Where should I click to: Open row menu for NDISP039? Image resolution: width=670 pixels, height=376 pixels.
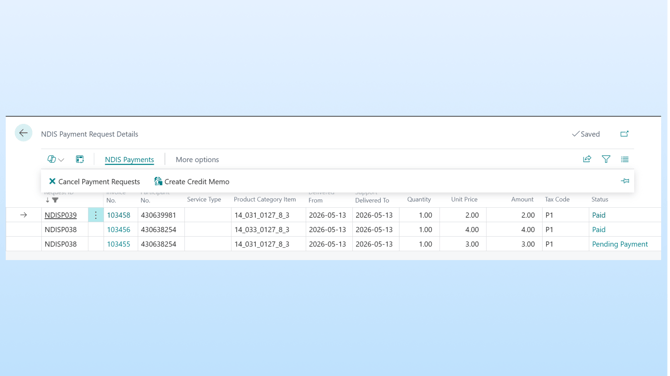pyautogui.click(x=96, y=215)
